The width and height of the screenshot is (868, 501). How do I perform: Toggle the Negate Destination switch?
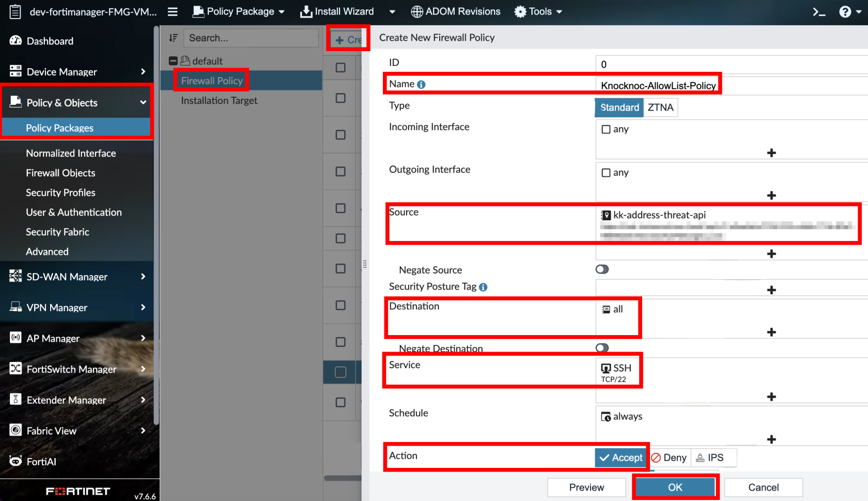[x=602, y=347]
